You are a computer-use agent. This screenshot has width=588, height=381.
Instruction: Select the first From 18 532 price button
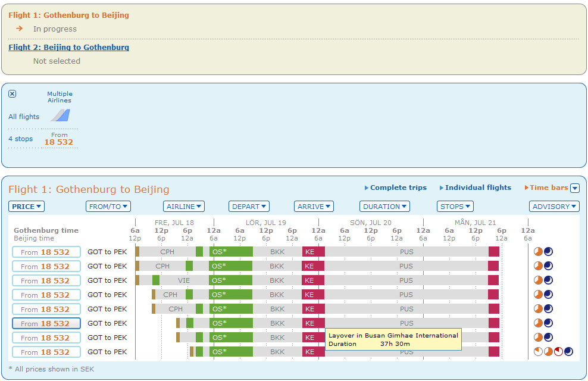pyautogui.click(x=46, y=252)
